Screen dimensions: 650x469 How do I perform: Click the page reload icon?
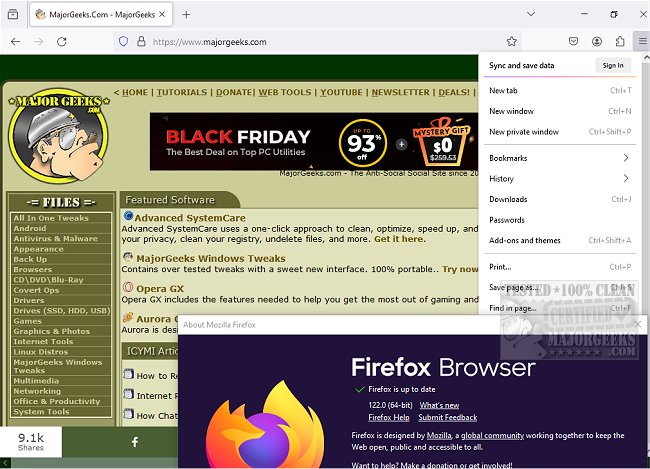click(62, 42)
